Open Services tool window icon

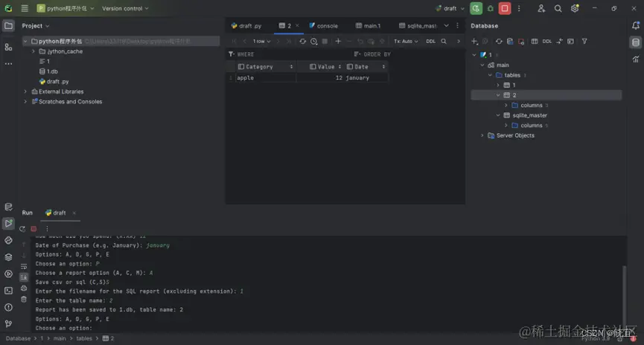point(8,274)
